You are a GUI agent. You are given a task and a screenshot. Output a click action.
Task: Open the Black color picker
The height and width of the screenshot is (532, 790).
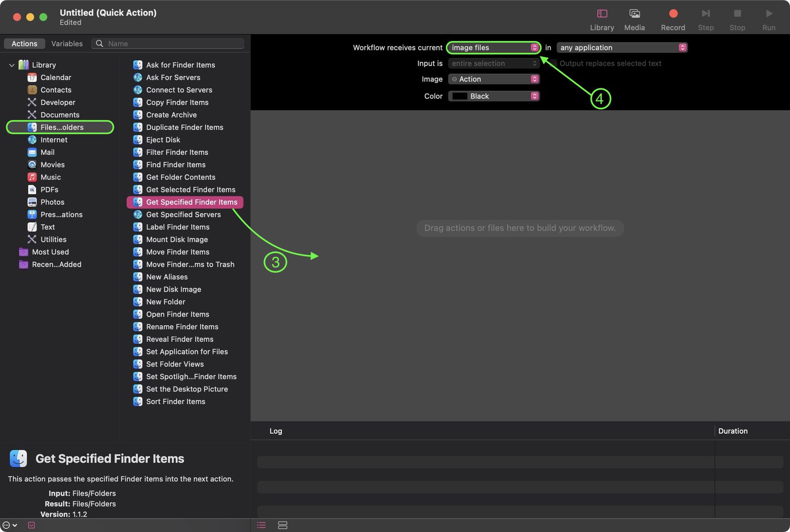point(493,96)
